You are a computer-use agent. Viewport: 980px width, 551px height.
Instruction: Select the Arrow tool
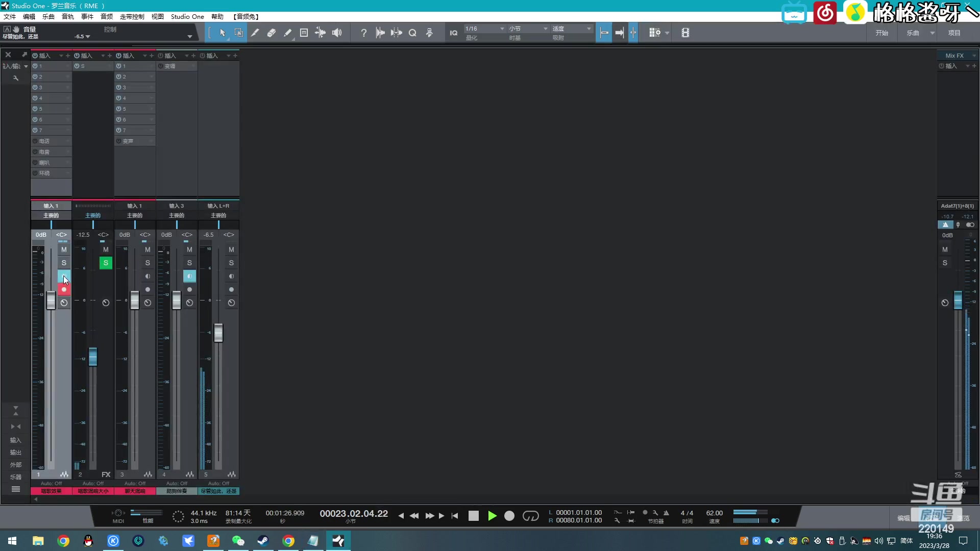click(223, 33)
